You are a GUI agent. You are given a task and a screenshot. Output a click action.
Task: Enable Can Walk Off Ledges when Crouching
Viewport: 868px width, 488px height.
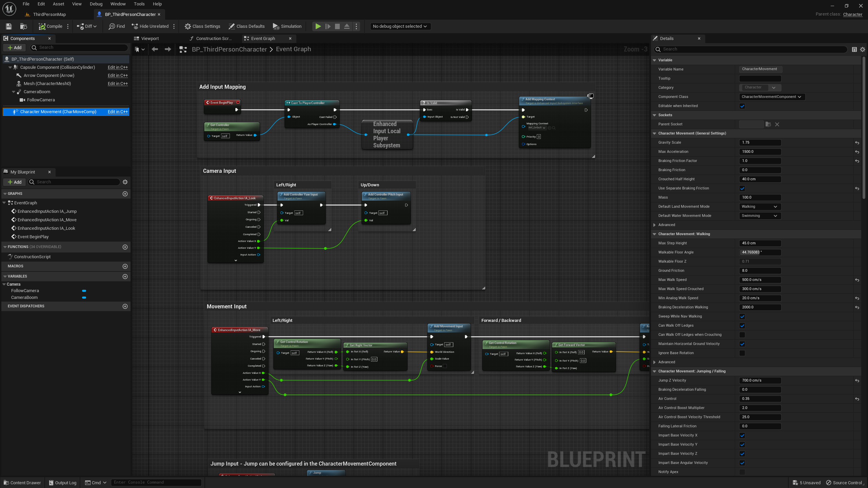click(x=742, y=335)
